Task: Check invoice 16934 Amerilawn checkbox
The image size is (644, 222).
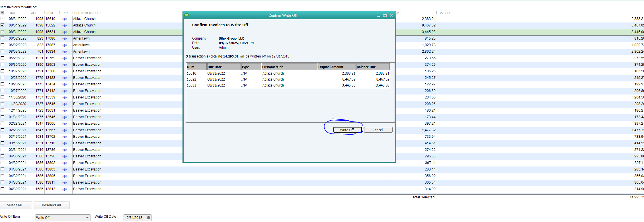Action: [2, 52]
